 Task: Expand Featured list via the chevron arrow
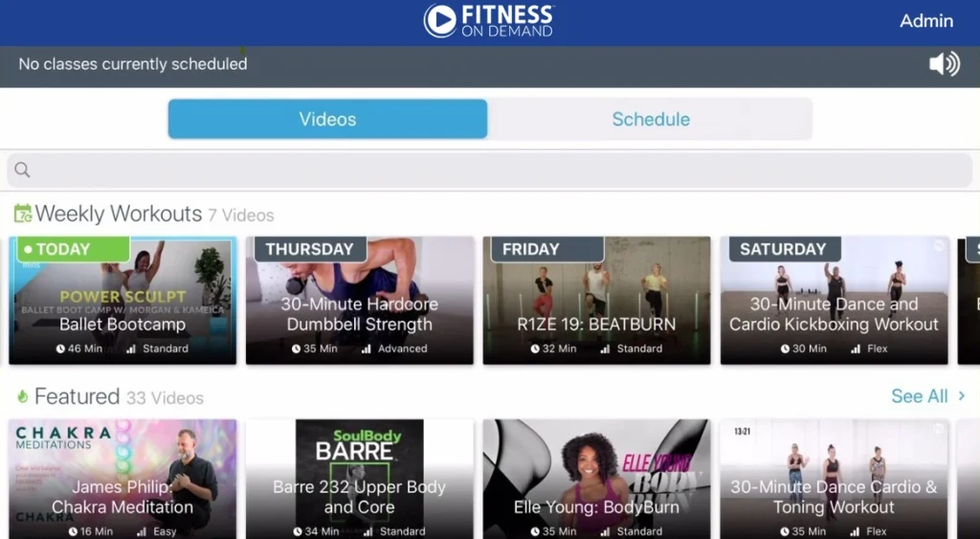(x=962, y=395)
